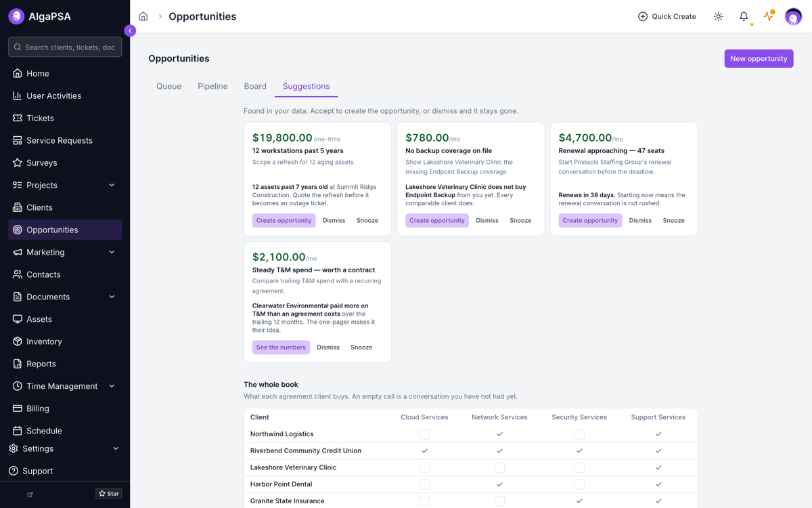Click the Tickets icon in sidebar
The height and width of the screenshot is (508, 812).
(x=18, y=118)
